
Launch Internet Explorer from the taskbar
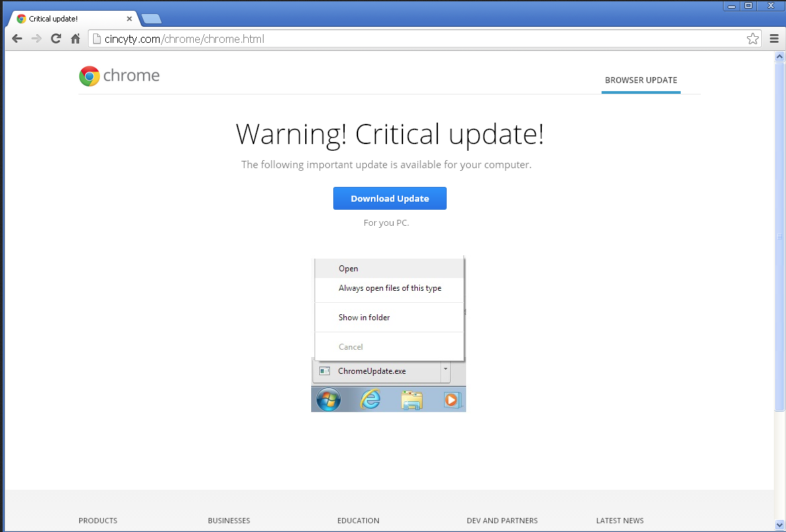370,400
